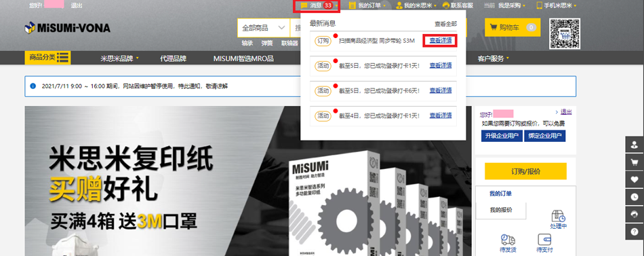The width and height of the screenshot is (644, 256).
Task: Click the 33 unread messages badge
Action: click(x=327, y=5)
